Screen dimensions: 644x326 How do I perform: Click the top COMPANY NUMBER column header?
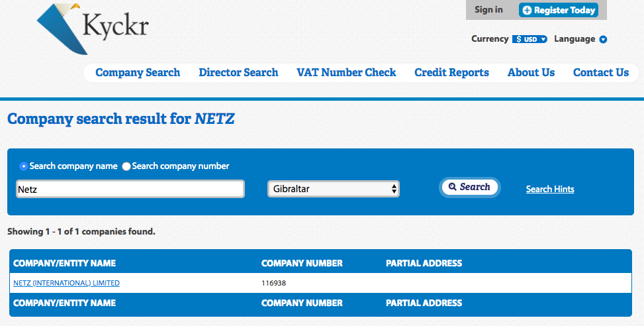302,263
